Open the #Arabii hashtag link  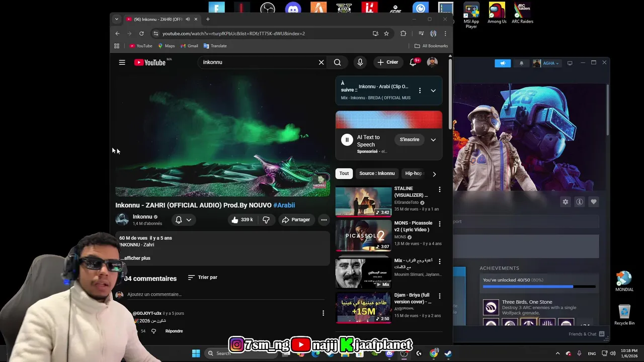tap(284, 205)
